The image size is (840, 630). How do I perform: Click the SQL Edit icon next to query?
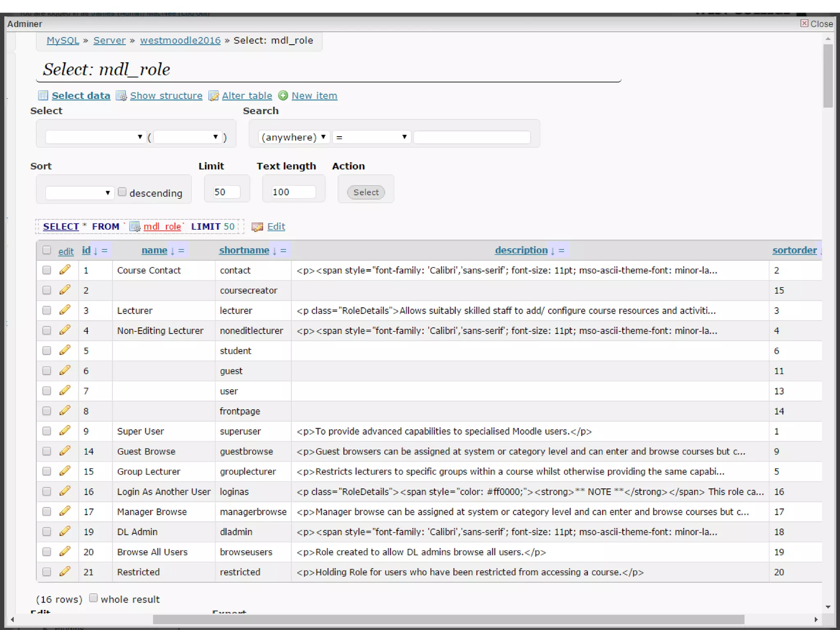point(257,227)
